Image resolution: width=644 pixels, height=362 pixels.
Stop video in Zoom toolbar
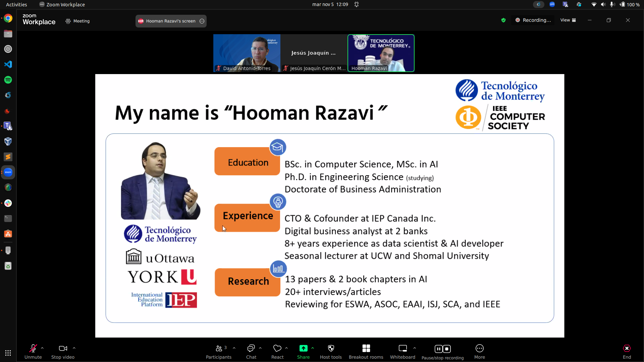(63, 352)
